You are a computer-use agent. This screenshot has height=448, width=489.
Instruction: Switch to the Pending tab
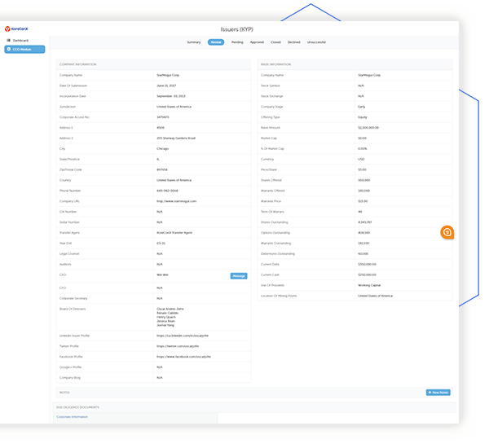point(237,42)
